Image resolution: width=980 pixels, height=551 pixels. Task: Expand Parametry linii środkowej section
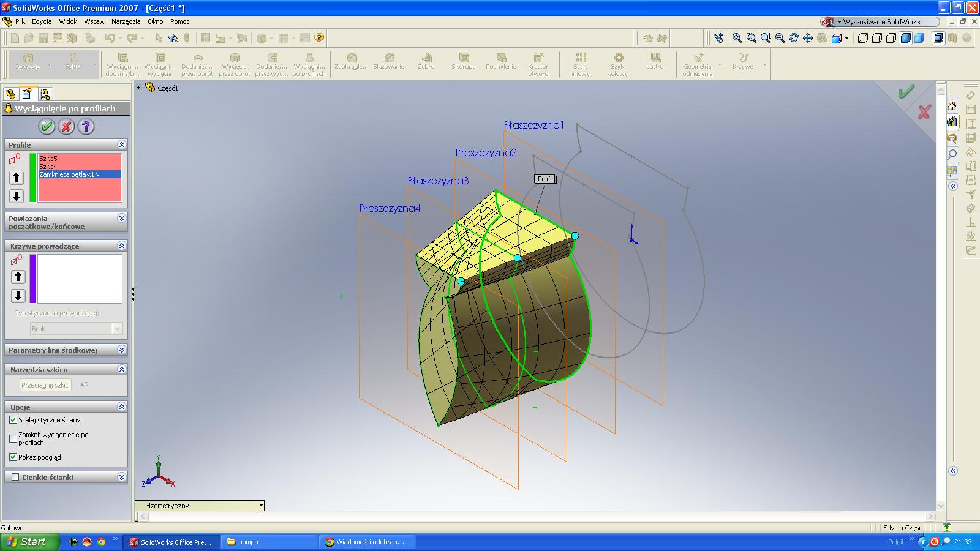click(121, 350)
